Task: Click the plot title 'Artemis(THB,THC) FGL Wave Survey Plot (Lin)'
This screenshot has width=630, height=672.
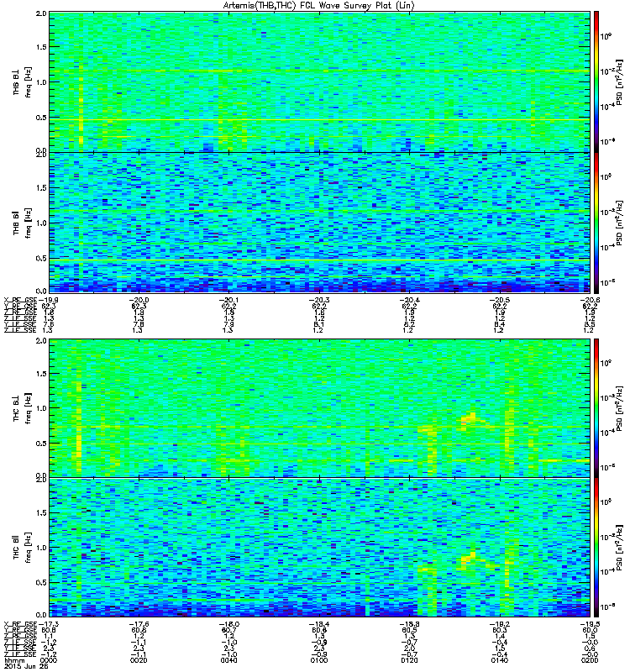Action: (x=319, y=6)
